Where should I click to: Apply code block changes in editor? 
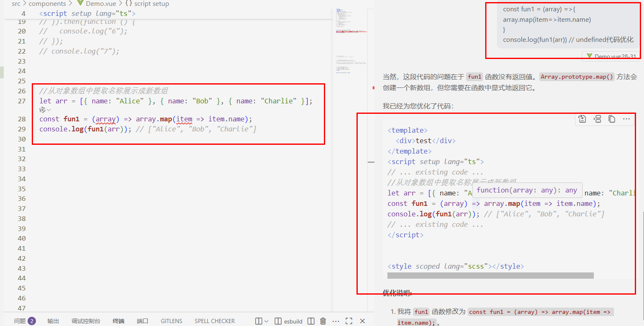point(582,119)
